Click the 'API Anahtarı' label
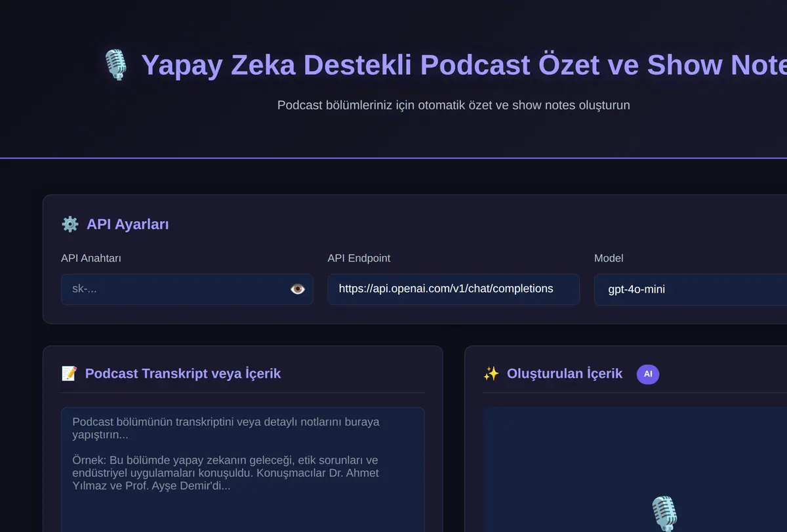Viewport: 787px width, 532px height. 91,258
